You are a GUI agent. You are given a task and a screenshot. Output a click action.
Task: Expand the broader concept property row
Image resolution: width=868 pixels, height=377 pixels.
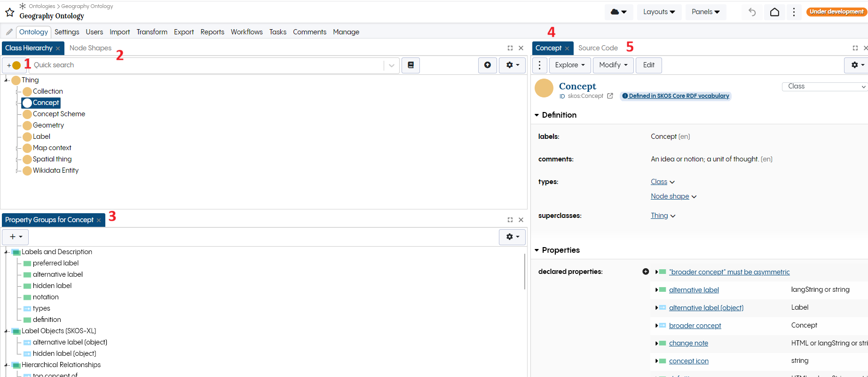click(656, 326)
